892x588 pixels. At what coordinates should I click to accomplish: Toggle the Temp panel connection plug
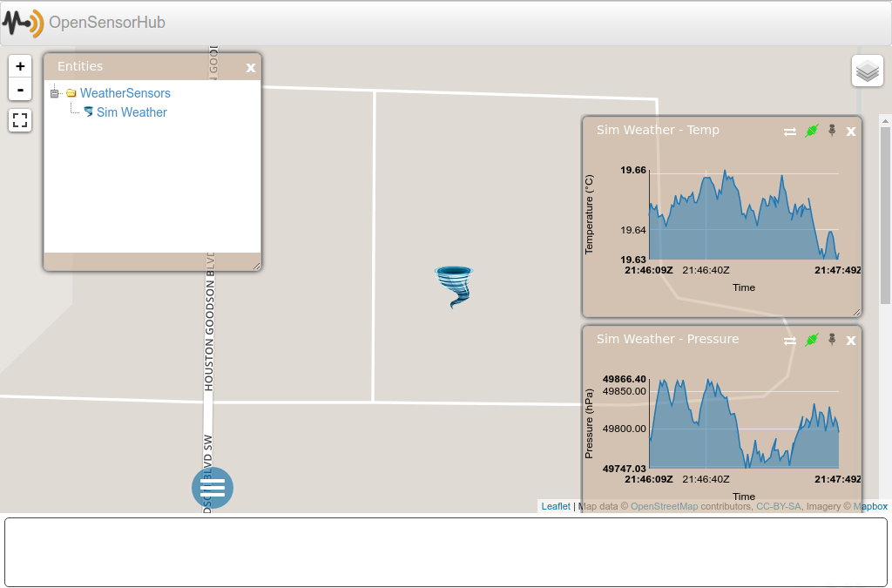coord(812,131)
